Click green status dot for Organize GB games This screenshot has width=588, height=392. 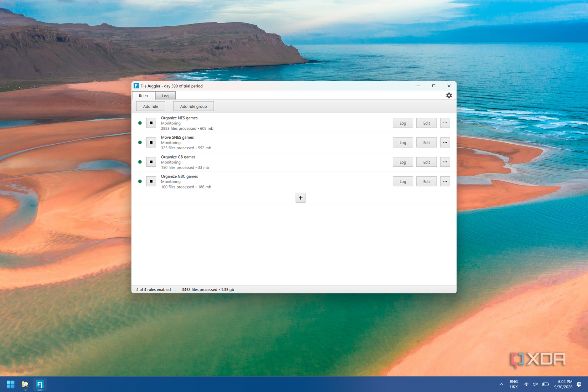(x=140, y=162)
